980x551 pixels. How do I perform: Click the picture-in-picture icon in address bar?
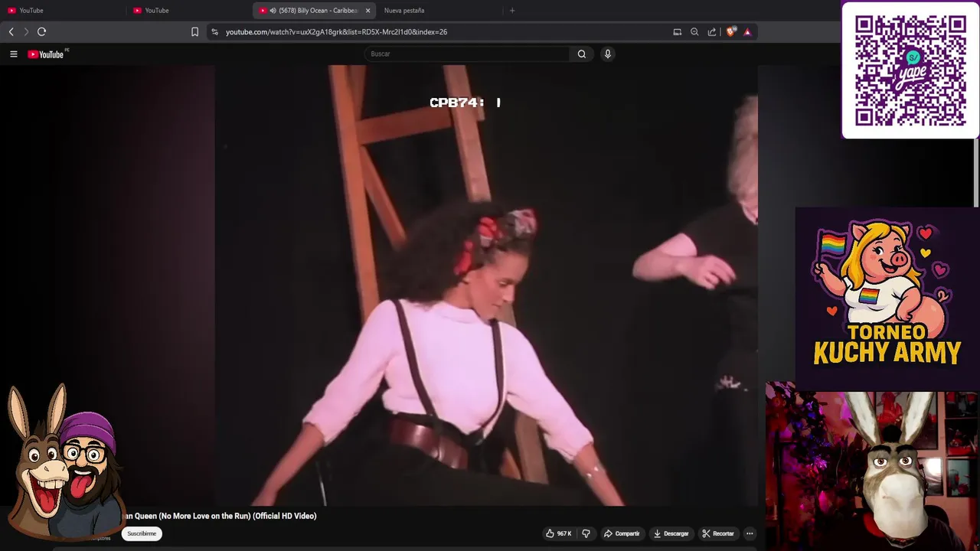(x=677, y=31)
